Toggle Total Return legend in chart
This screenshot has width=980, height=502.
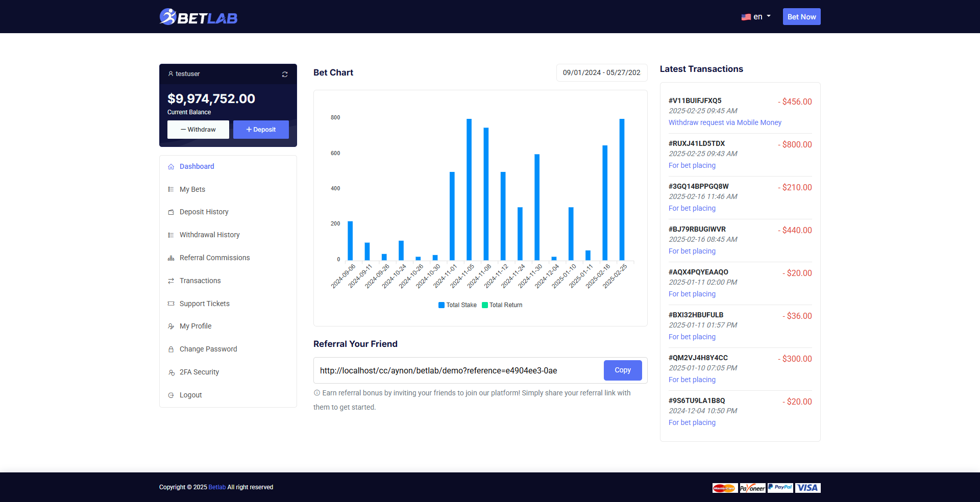pos(502,305)
